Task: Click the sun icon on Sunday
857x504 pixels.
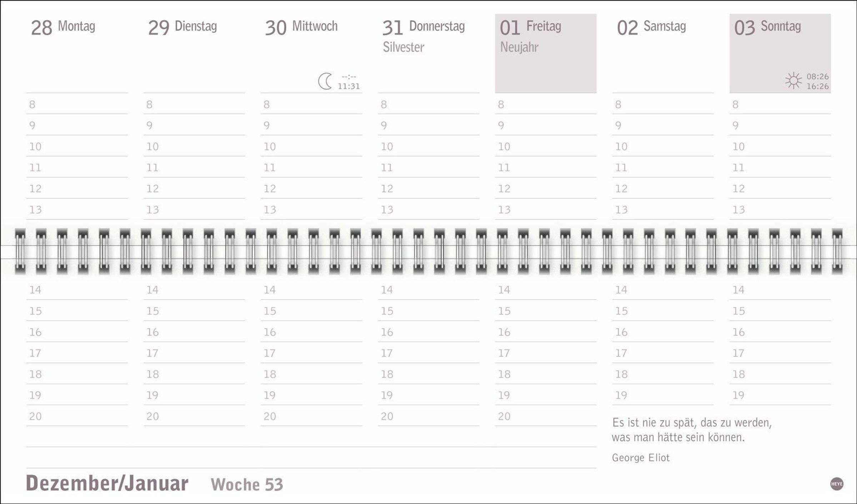Action: (793, 81)
